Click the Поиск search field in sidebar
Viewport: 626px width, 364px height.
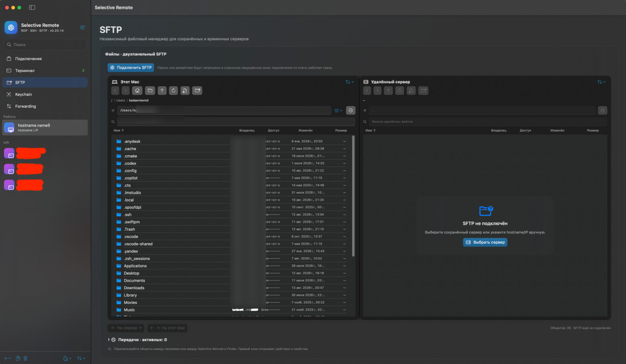tap(45, 44)
